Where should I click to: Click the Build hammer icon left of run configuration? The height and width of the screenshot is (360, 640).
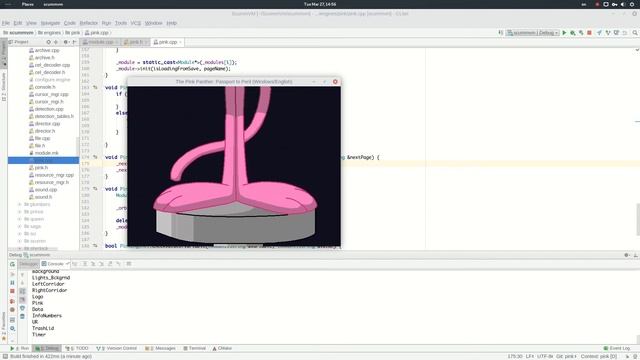coord(501,33)
